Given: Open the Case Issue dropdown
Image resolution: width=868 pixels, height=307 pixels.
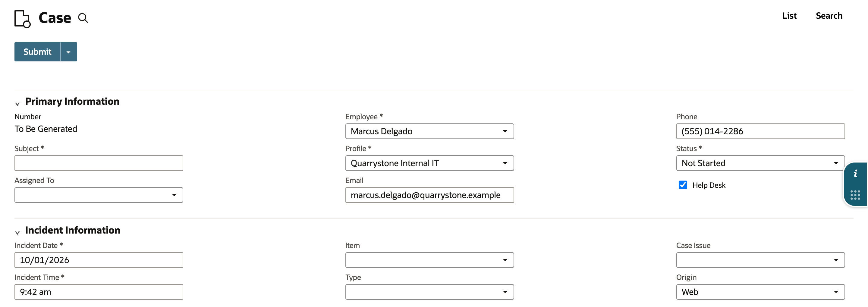Looking at the screenshot, I should [760, 260].
